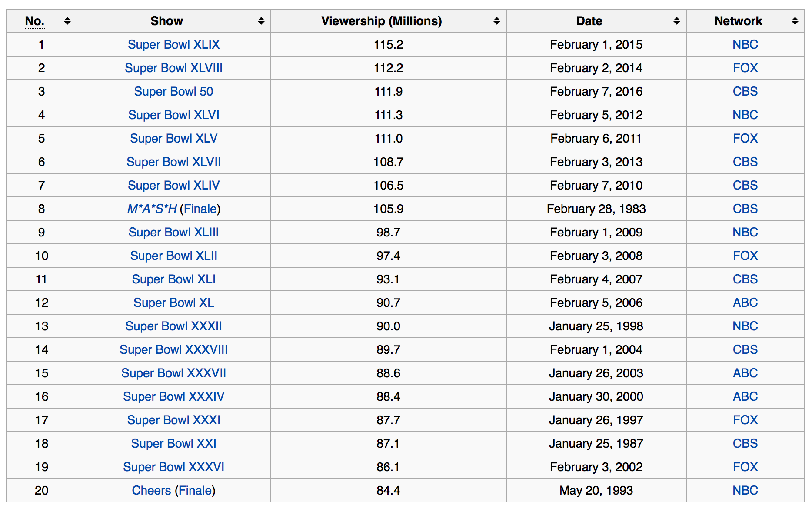Viewport: 812px width, 512px height.
Task: Open the Super Bowl XXXI link
Action: [173, 420]
